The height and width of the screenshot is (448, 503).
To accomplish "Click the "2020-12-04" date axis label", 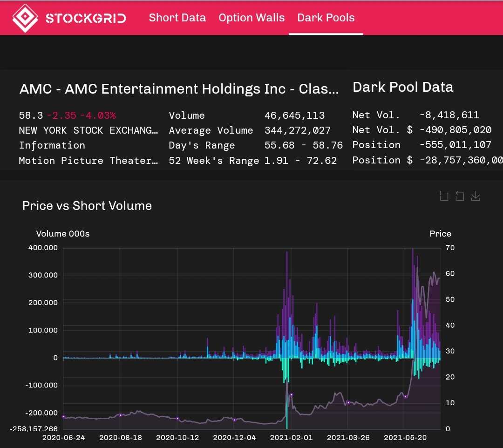I will [x=234, y=438].
